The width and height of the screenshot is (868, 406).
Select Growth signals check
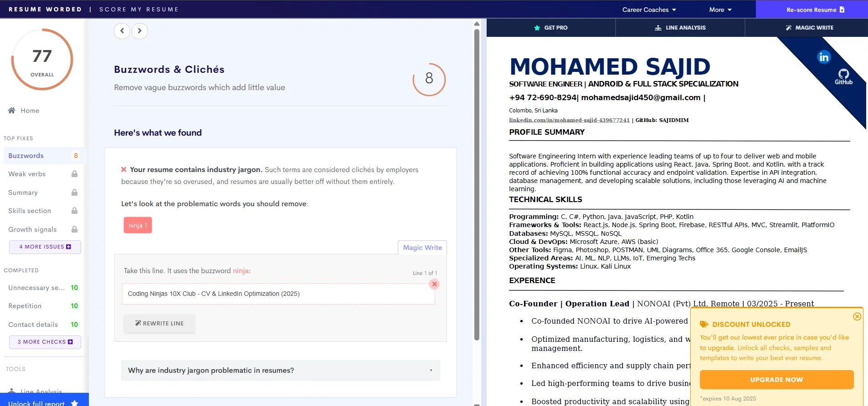point(32,229)
